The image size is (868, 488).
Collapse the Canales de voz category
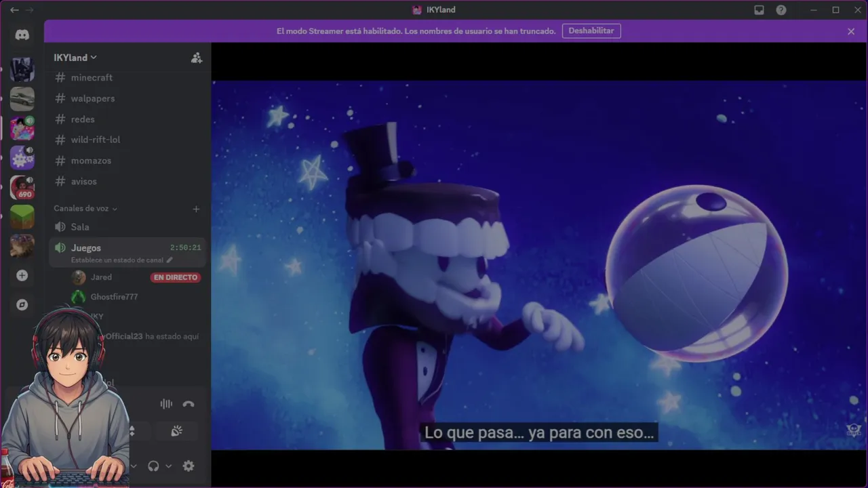click(x=85, y=209)
